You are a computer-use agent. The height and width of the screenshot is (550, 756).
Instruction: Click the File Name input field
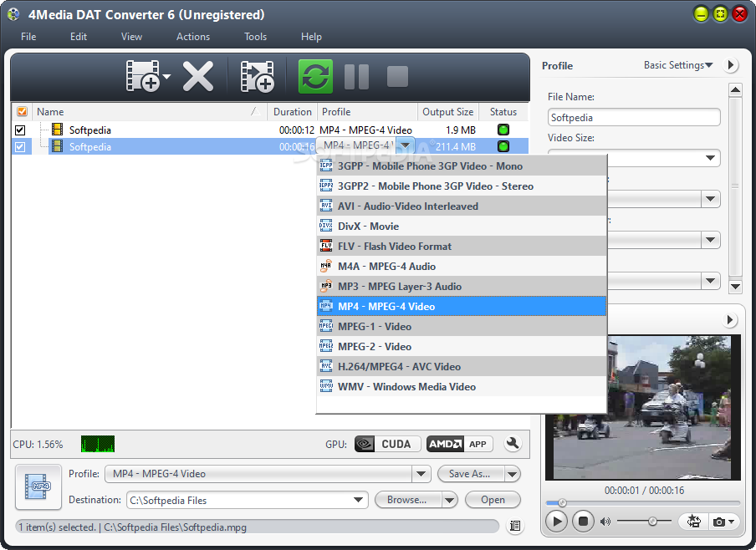pyautogui.click(x=634, y=117)
